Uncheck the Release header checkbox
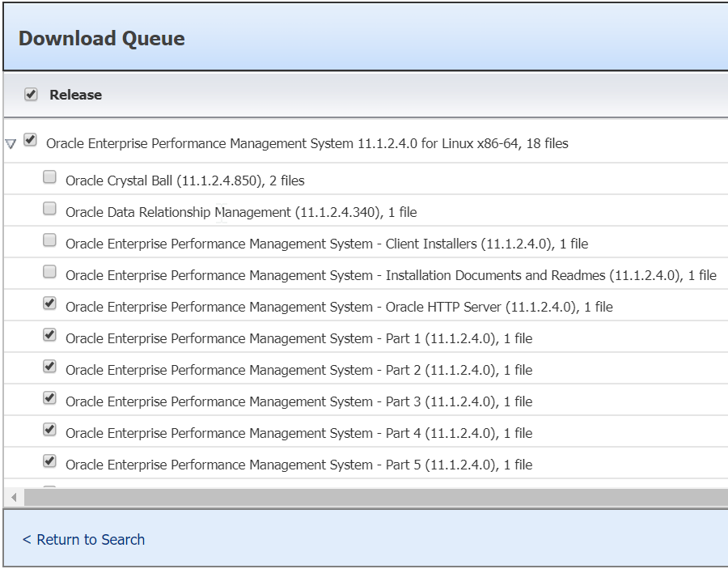Image resolution: width=728 pixels, height=569 pixels. coord(31,94)
